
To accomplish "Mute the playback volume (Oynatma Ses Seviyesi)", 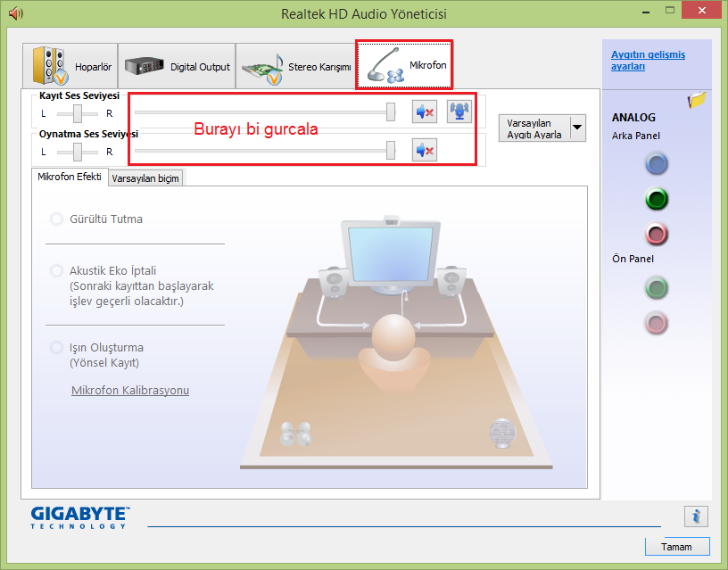I will point(425,150).
